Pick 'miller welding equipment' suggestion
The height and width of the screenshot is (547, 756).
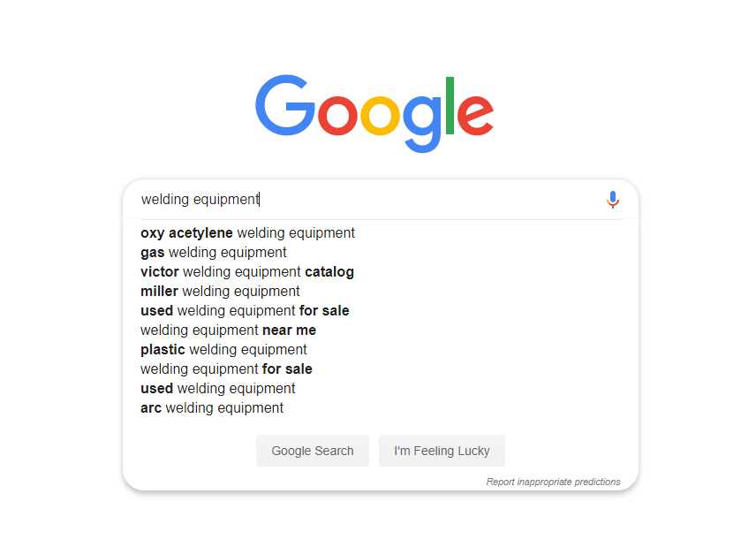pos(220,292)
